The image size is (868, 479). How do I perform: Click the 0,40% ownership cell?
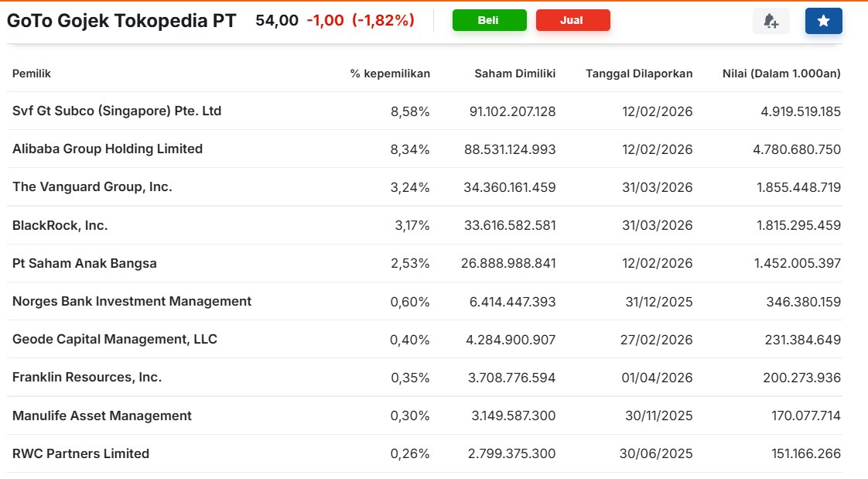410,340
